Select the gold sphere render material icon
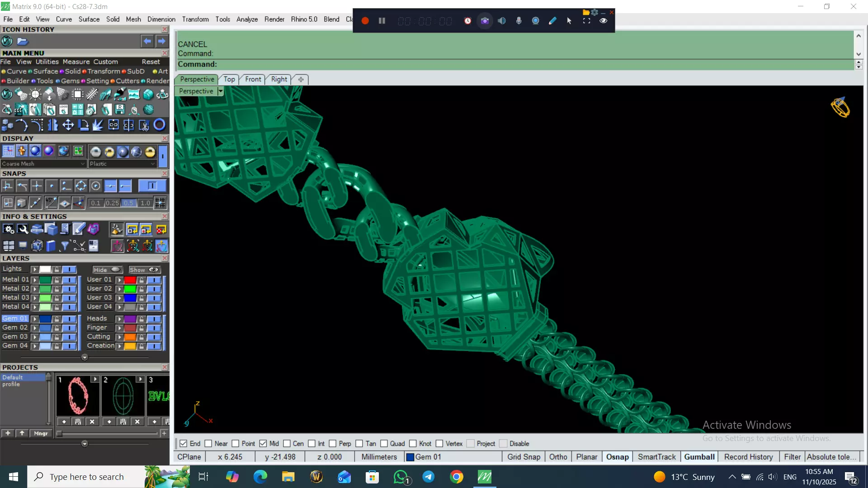This screenshot has height=488, width=868. coord(150,152)
